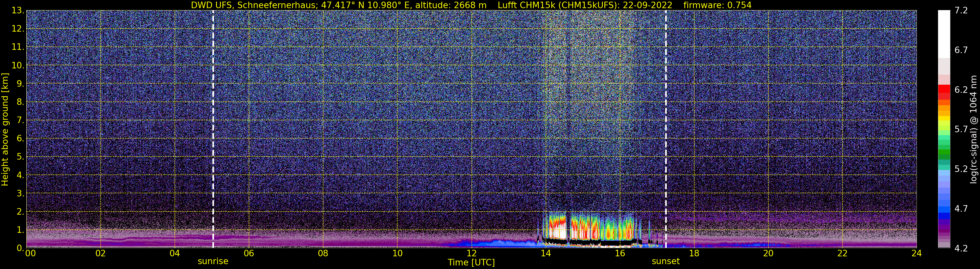Click the 7.2 colorbar tick value

[961, 10]
